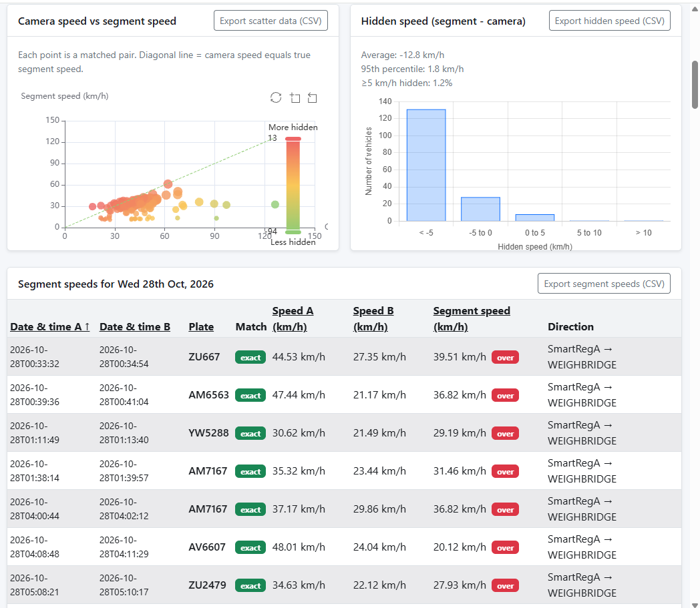This screenshot has height=608, width=700.
Task: Click the scrollbar down arrow at the page bottom
Action: pyautogui.click(x=695, y=604)
